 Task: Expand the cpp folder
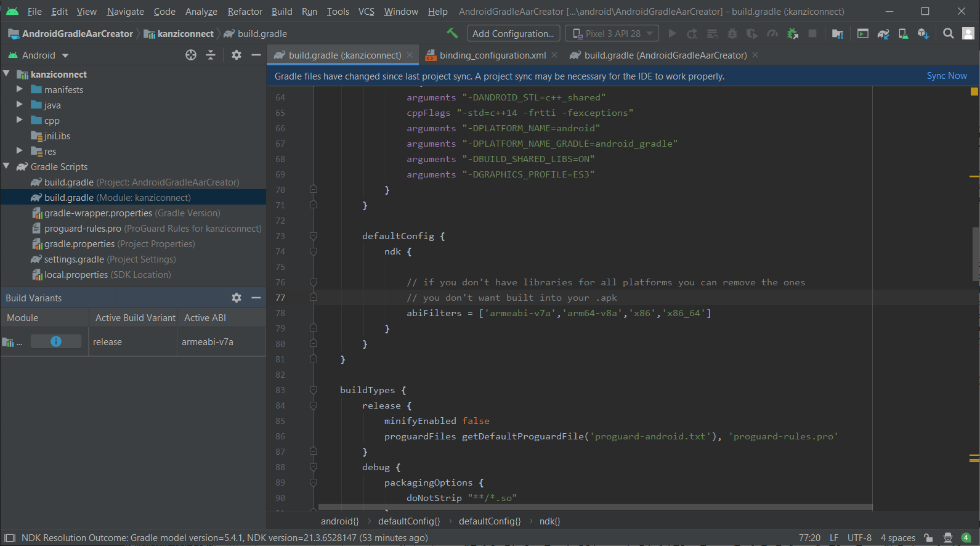pos(20,120)
